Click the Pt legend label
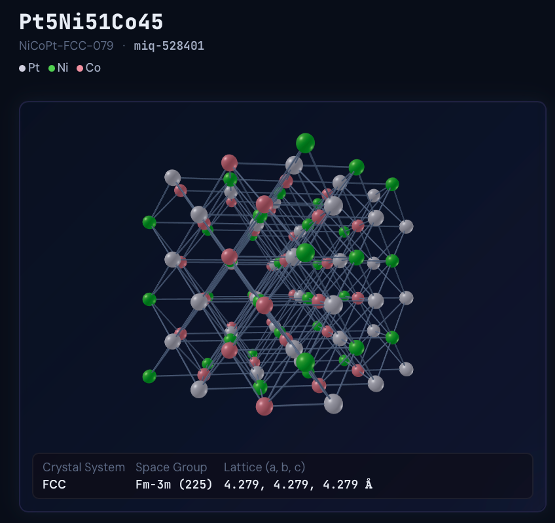Screen dimensions: 556x524 pyautogui.click(x=34, y=68)
